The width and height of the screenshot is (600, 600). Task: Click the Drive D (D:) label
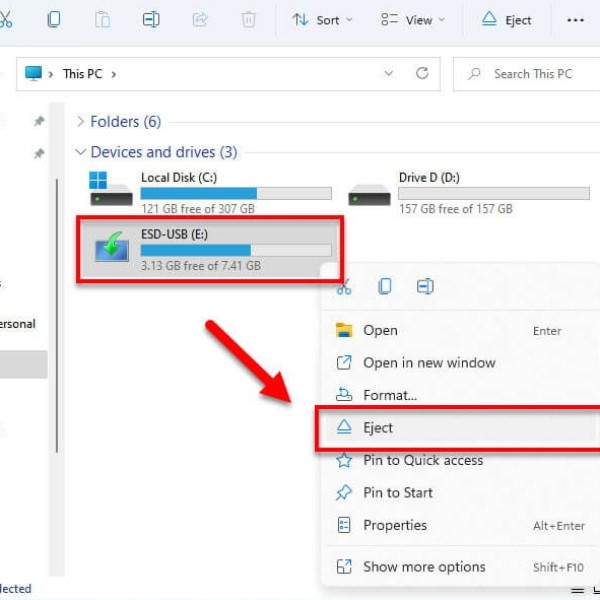429,178
